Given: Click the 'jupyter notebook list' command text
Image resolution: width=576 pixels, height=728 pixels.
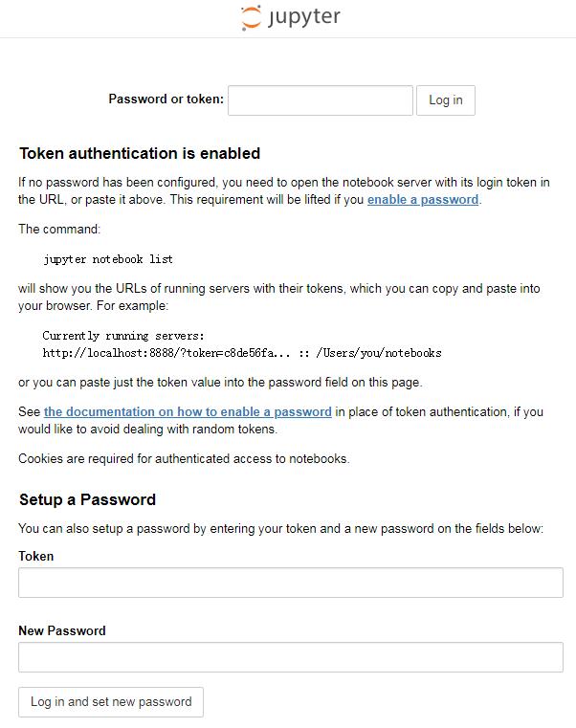Looking at the screenshot, I should click(x=108, y=259).
